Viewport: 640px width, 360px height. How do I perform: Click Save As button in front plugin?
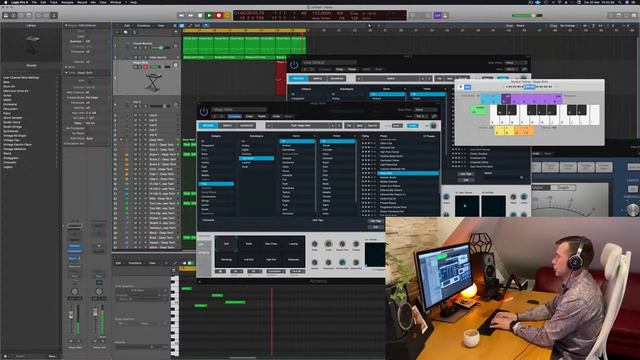click(x=372, y=125)
